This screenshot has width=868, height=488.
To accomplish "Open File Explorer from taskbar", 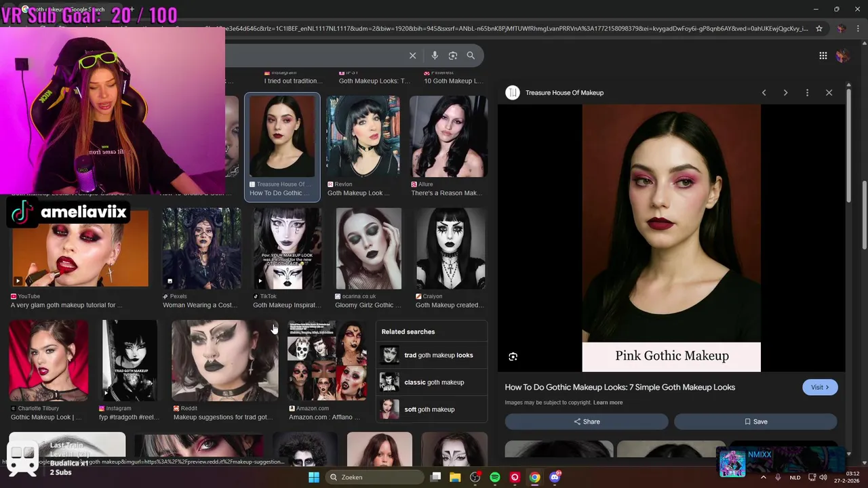I will tap(455, 477).
